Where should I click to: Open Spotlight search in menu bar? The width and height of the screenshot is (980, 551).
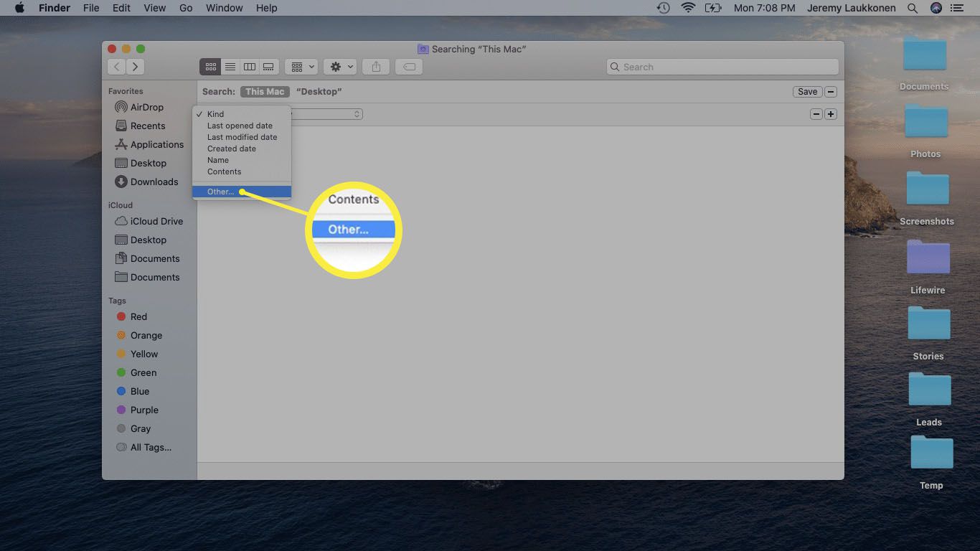[x=913, y=8]
